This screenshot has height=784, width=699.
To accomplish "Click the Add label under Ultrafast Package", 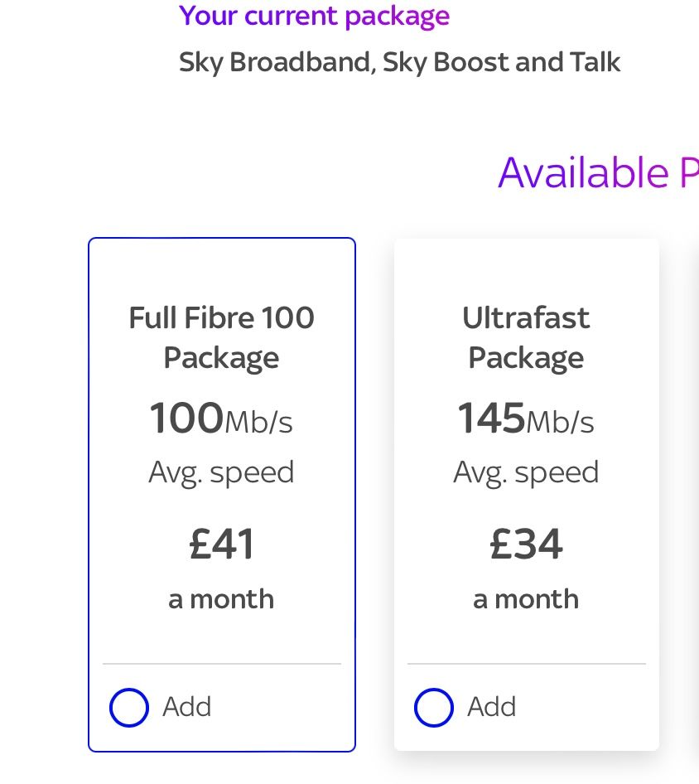I will [x=492, y=707].
